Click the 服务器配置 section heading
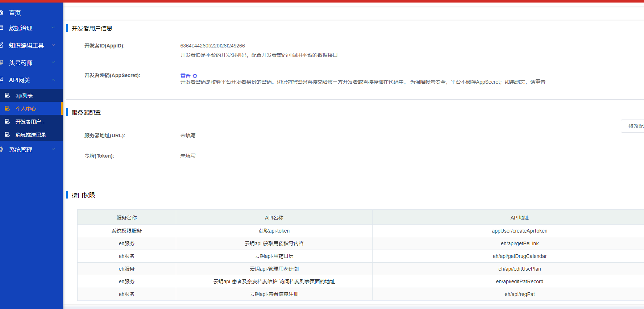This screenshot has height=309, width=644. (86, 113)
